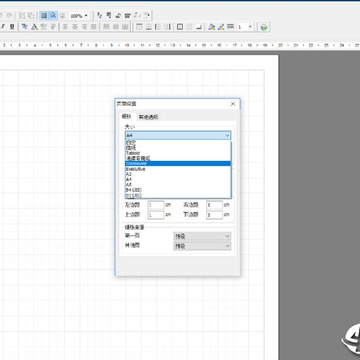Click the greyed vertical align top icon

[106, 27]
